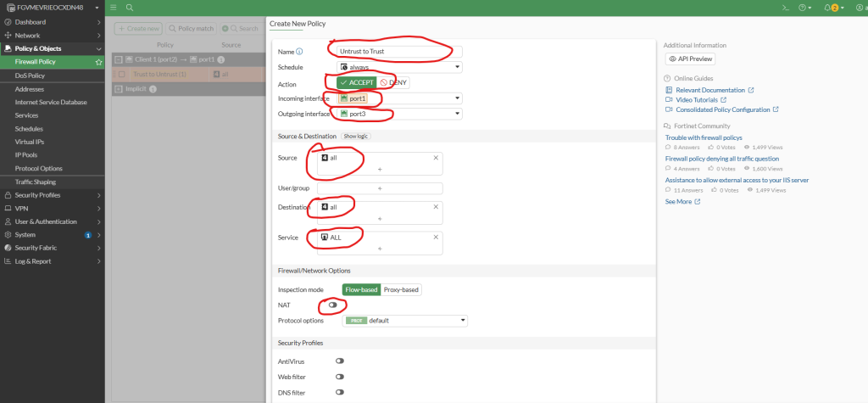Open the CLI console icon in header
The width and height of the screenshot is (868, 403).
786,7
